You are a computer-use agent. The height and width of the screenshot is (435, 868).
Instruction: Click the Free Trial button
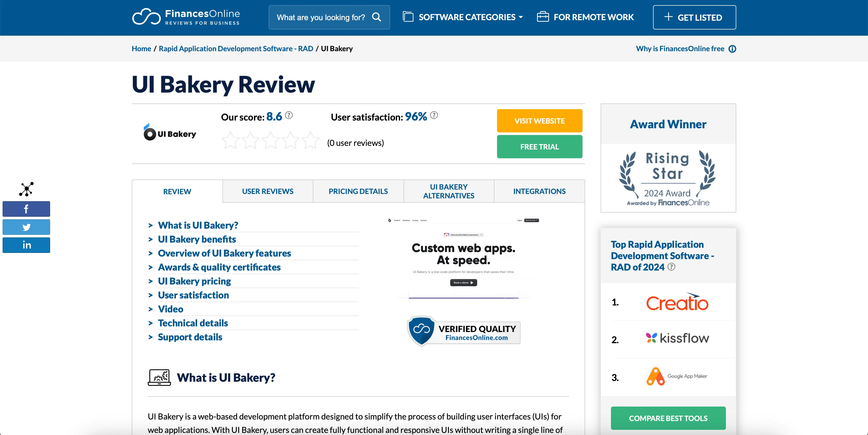click(x=539, y=147)
